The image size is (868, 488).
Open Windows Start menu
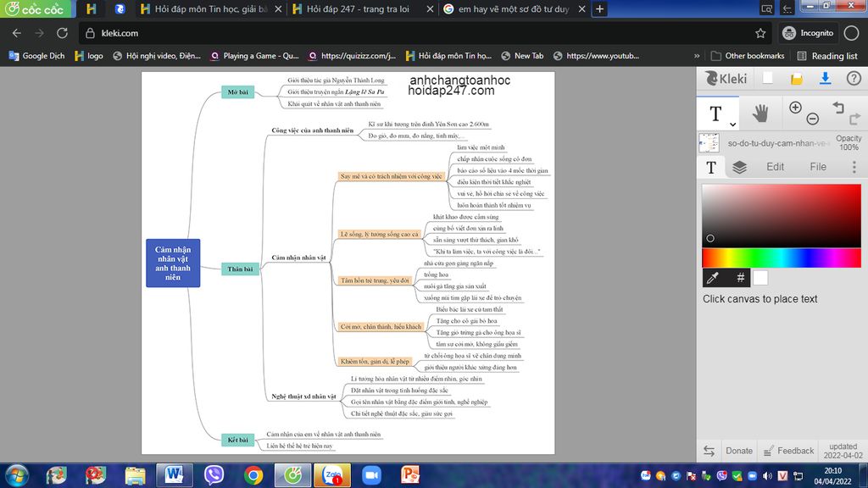pyautogui.click(x=17, y=475)
